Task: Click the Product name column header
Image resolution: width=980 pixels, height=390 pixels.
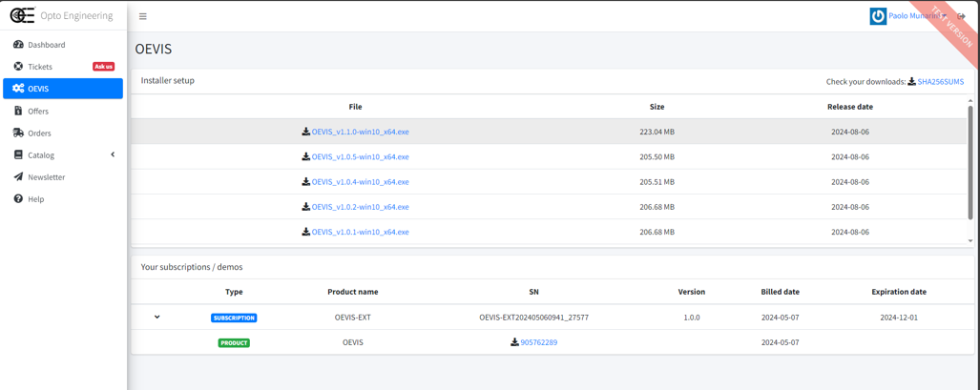Action: tap(352, 292)
